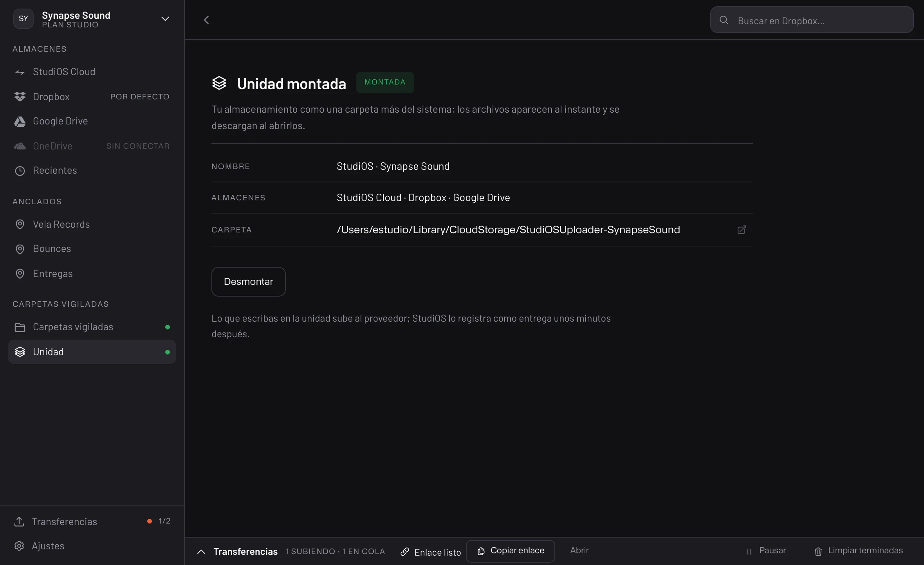Select Dropbox storage in the sidebar

tap(92, 97)
